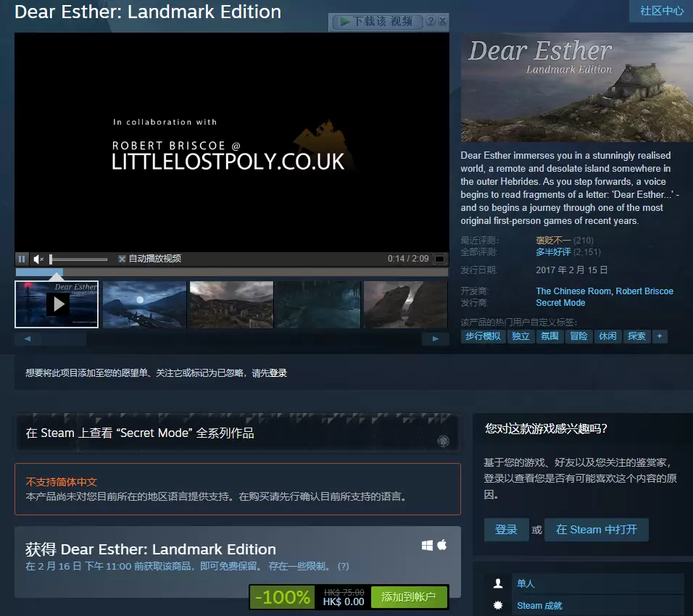The width and height of the screenshot is (693, 616).
Task: Click the -100% discount badge
Action: pyautogui.click(x=283, y=597)
